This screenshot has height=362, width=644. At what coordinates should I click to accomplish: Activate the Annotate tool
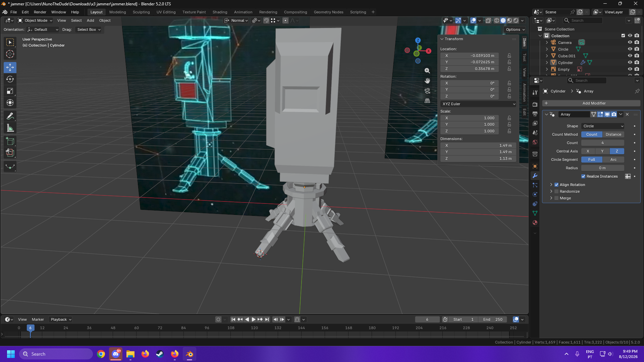point(10,116)
